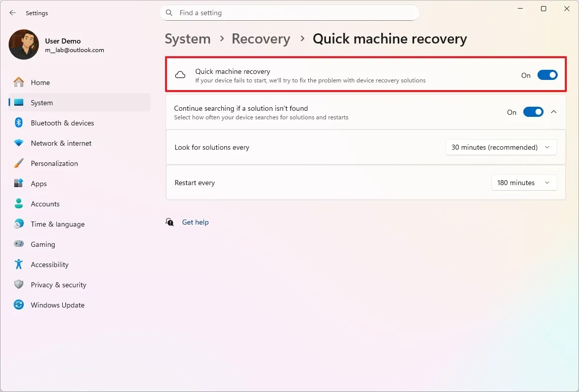Select the Gaming section
This screenshot has height=392, width=579.
pyautogui.click(x=42, y=244)
